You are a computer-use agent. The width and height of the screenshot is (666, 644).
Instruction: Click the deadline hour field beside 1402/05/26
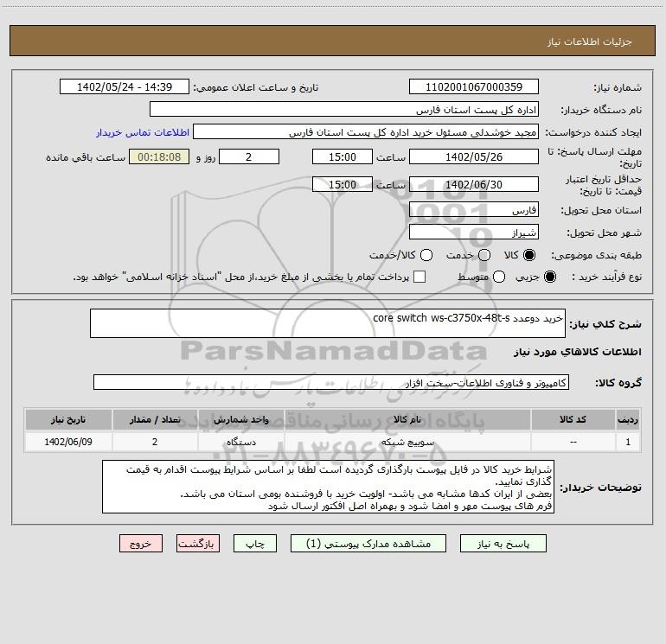(x=343, y=156)
